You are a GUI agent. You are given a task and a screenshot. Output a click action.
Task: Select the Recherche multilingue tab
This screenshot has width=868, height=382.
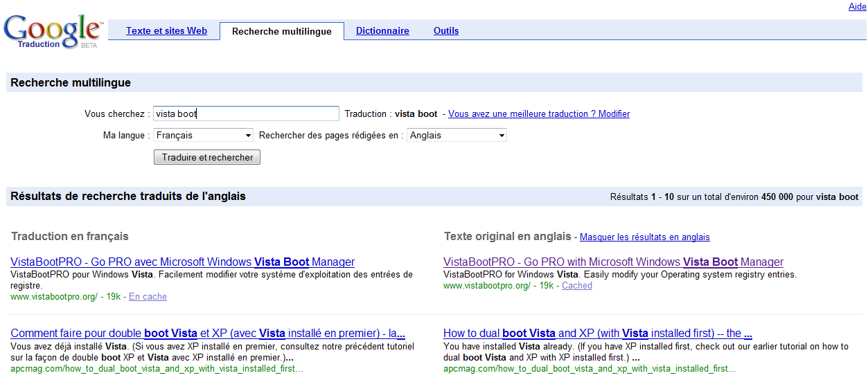click(x=282, y=31)
